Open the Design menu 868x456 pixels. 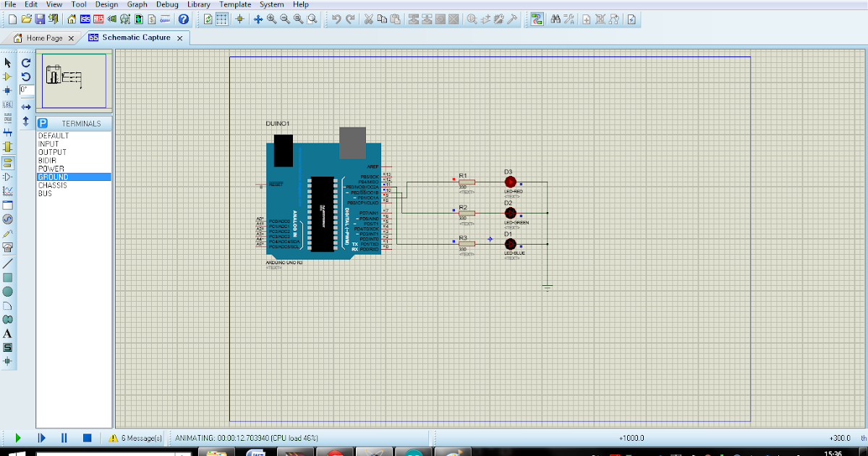point(106,4)
